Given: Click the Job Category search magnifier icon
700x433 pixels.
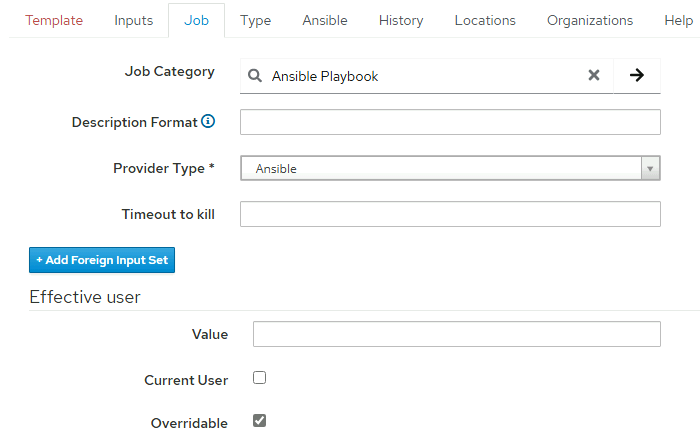Looking at the screenshot, I should [254, 75].
